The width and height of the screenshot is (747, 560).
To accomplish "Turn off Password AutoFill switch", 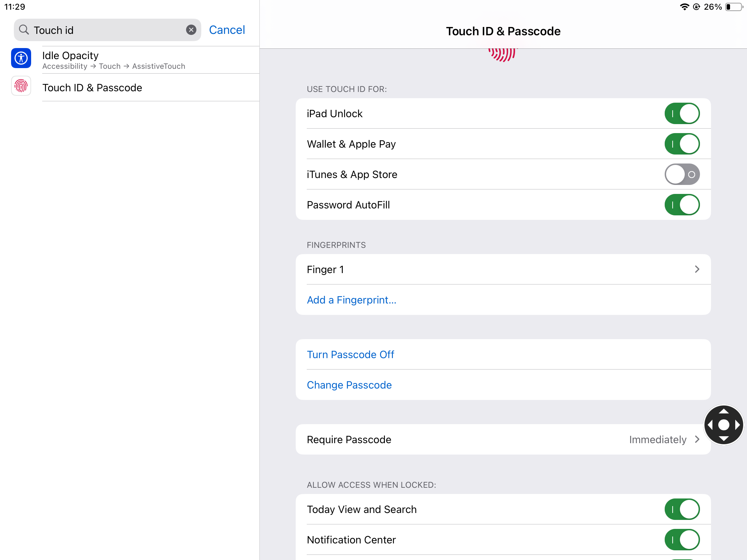I will pos(682,205).
